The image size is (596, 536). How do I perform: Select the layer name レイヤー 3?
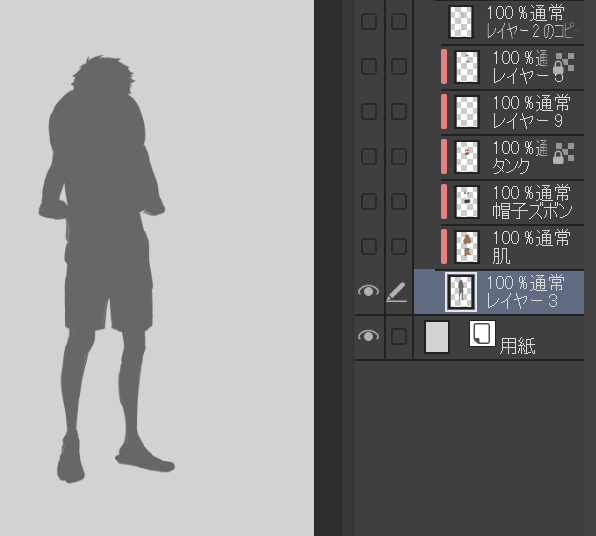(522, 301)
